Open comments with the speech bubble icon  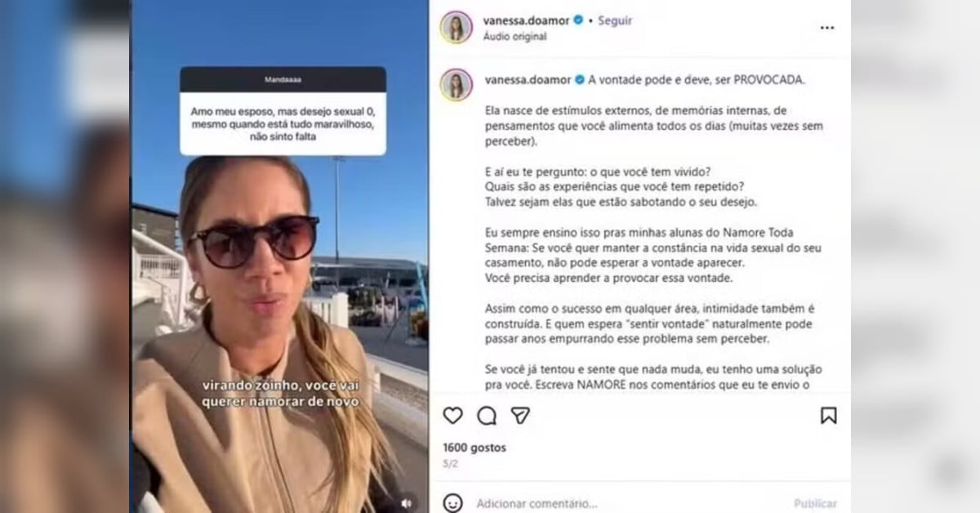tap(487, 416)
